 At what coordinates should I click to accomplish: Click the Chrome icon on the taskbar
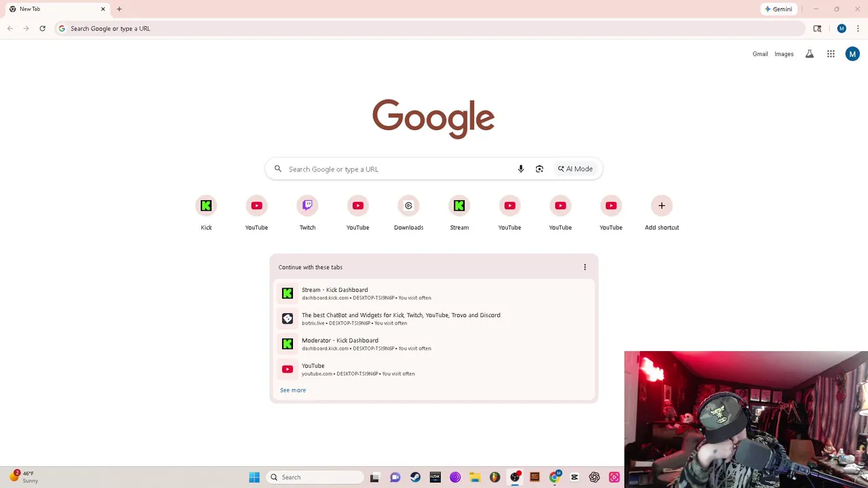[555, 477]
